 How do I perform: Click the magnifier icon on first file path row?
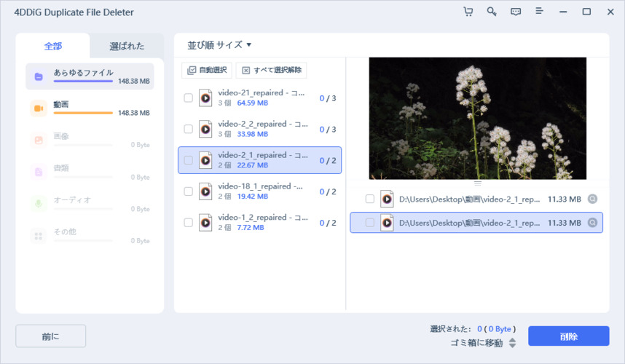592,199
